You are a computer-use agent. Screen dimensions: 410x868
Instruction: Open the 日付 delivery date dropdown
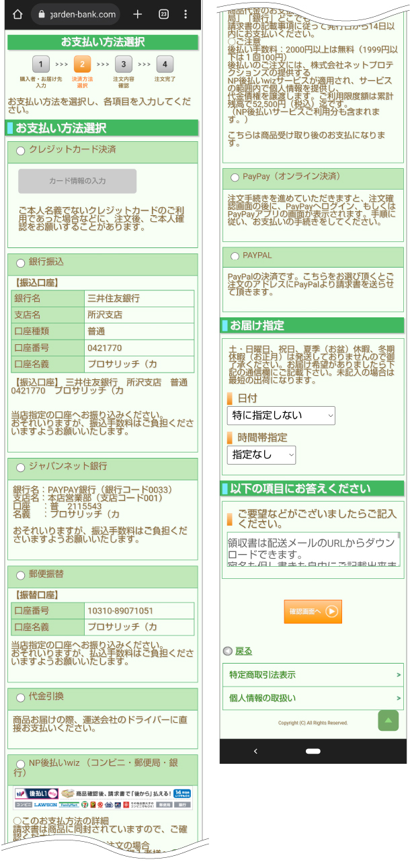(x=281, y=416)
